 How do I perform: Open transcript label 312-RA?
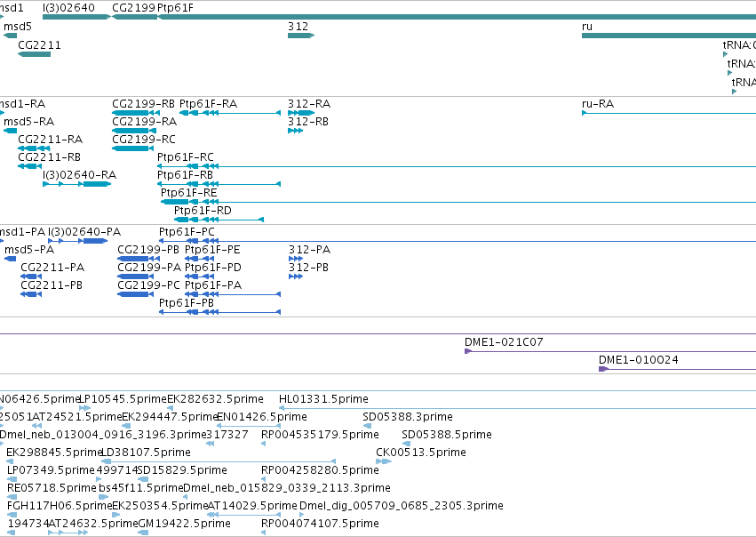pos(309,104)
